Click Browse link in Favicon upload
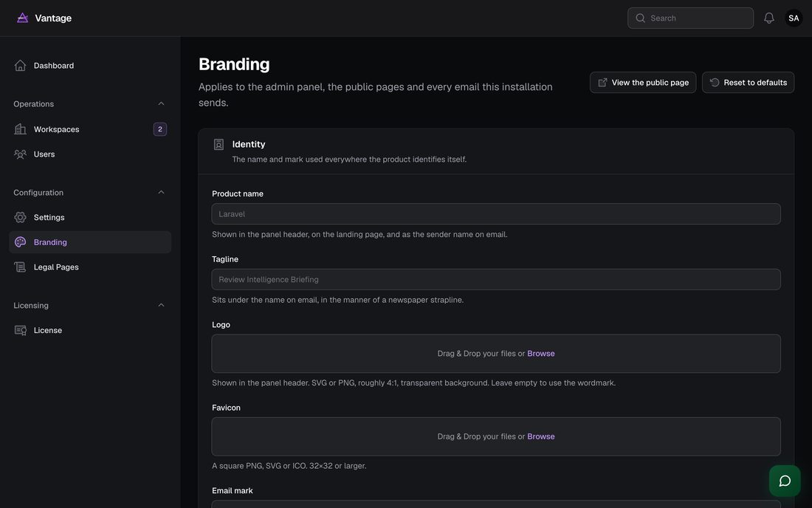Image resolution: width=812 pixels, height=508 pixels. [540, 436]
